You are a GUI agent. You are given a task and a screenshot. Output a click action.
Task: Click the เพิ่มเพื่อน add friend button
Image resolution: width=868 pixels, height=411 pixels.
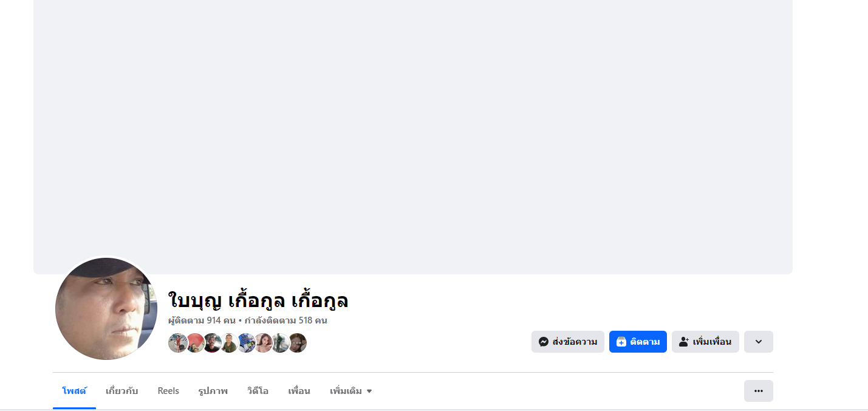click(x=705, y=342)
